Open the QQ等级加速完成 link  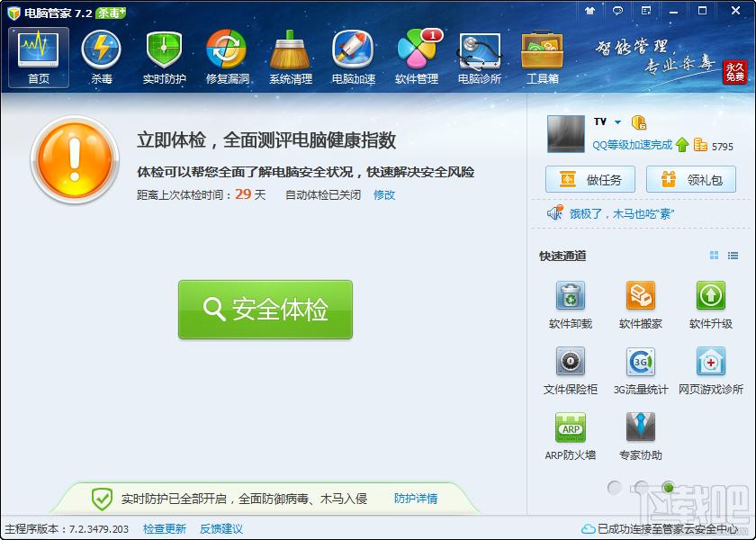[632, 145]
